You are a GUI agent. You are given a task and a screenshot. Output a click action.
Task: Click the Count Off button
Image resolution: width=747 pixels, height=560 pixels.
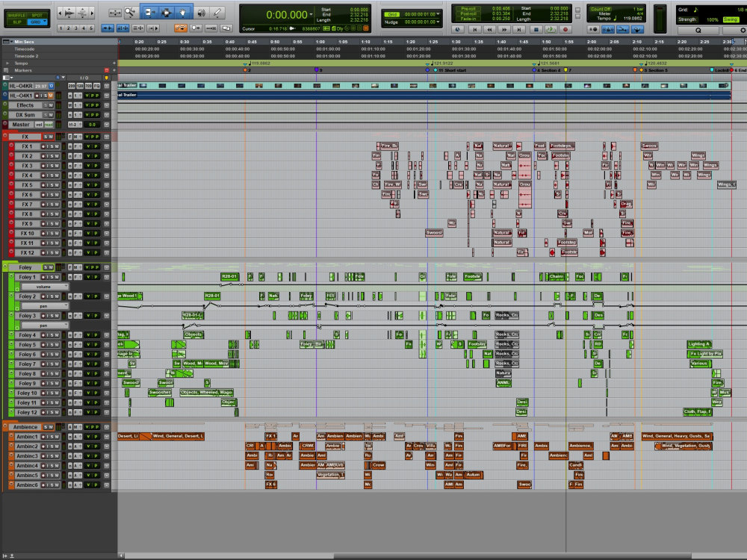click(x=600, y=8)
